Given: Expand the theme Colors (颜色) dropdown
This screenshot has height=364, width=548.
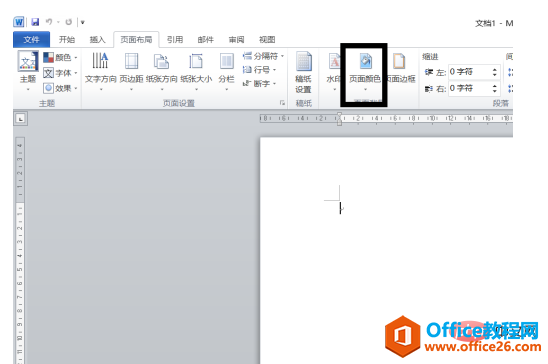Looking at the screenshot, I should pos(60,57).
